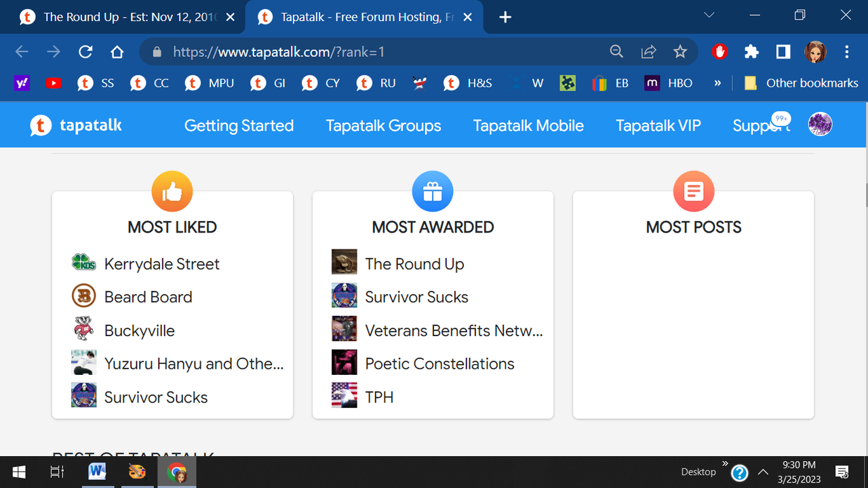Open the W bookmark
Image resolution: width=868 pixels, height=488 pixels.
coord(527,83)
